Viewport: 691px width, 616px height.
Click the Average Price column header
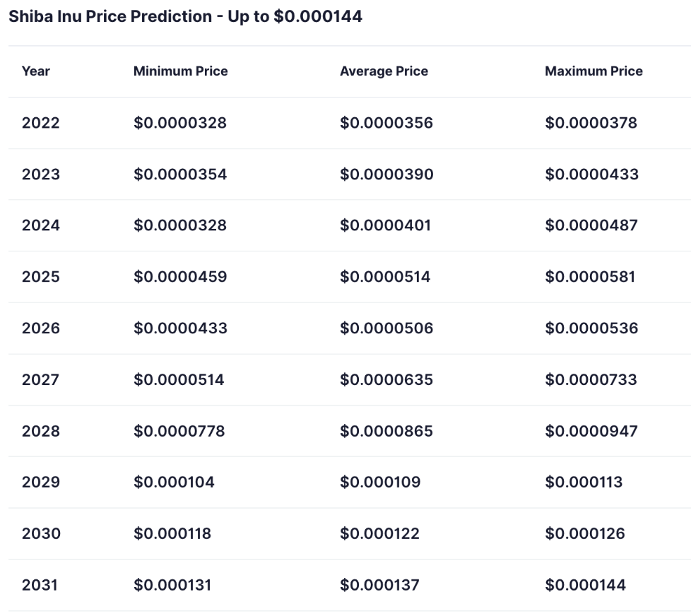(384, 71)
